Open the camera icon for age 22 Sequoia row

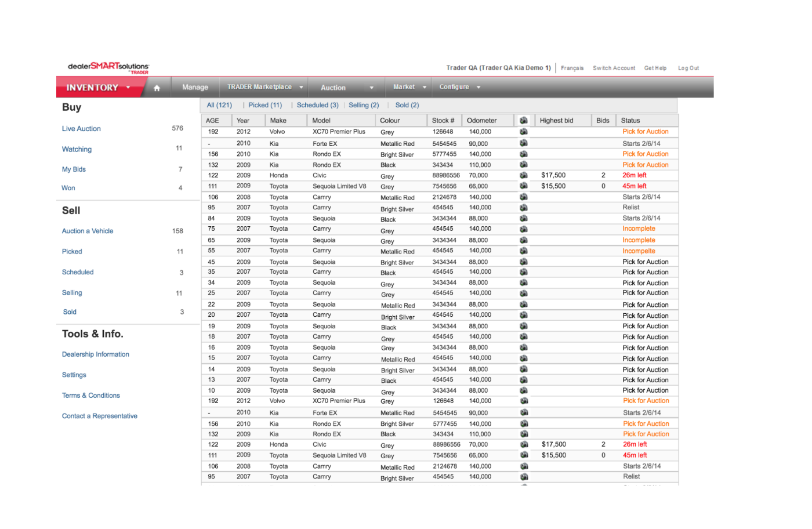pos(524,304)
